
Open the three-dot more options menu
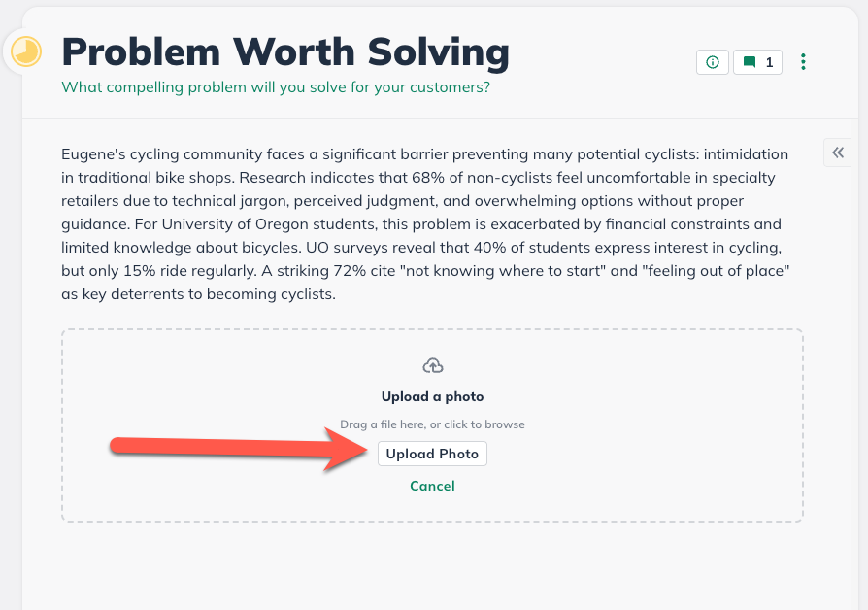pyautogui.click(x=803, y=62)
